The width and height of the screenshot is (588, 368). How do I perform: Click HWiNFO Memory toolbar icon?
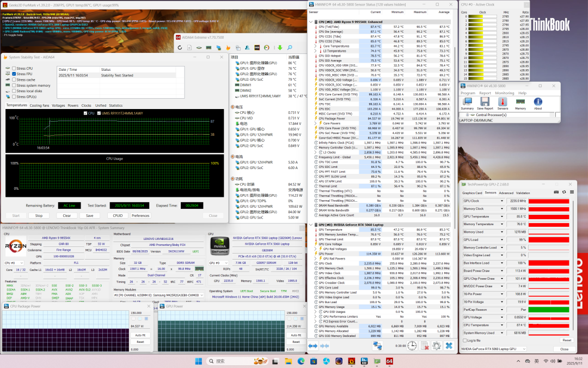pos(520,103)
